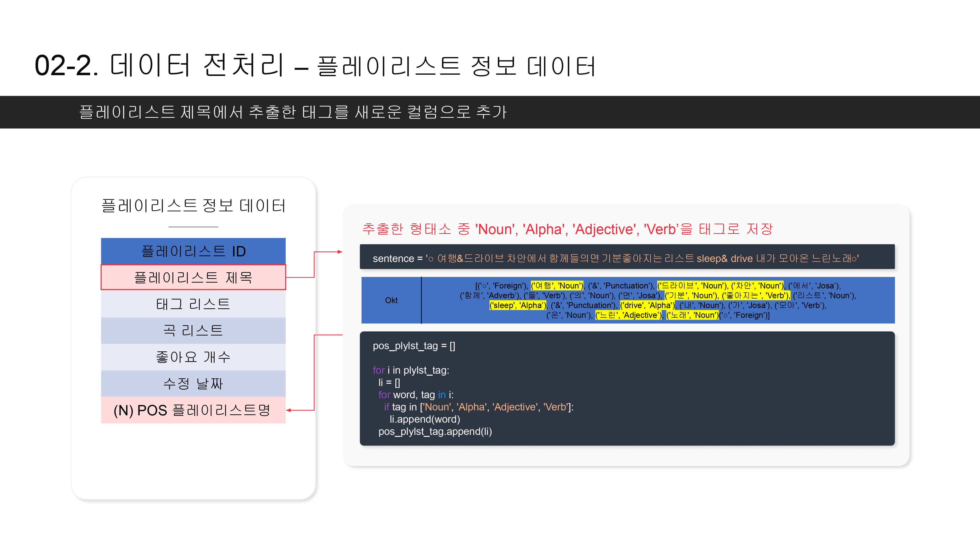Screen dimensions: 980x551
Task: Click the highlighted ('느린', 'Adjective') token
Action: (628, 315)
